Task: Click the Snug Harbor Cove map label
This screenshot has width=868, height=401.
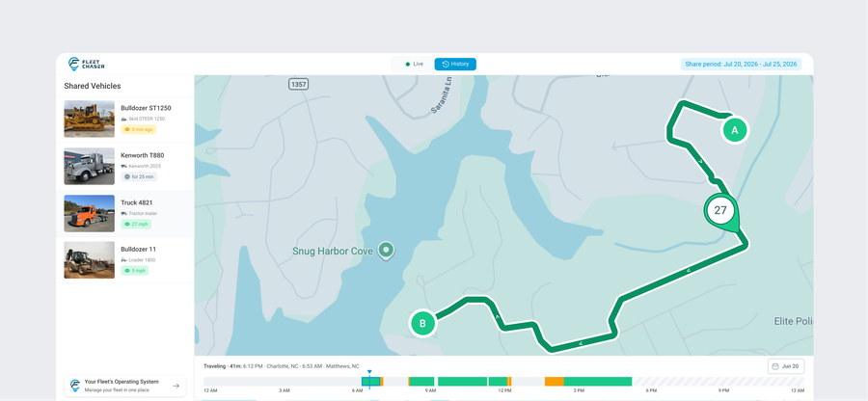Action: tap(333, 252)
